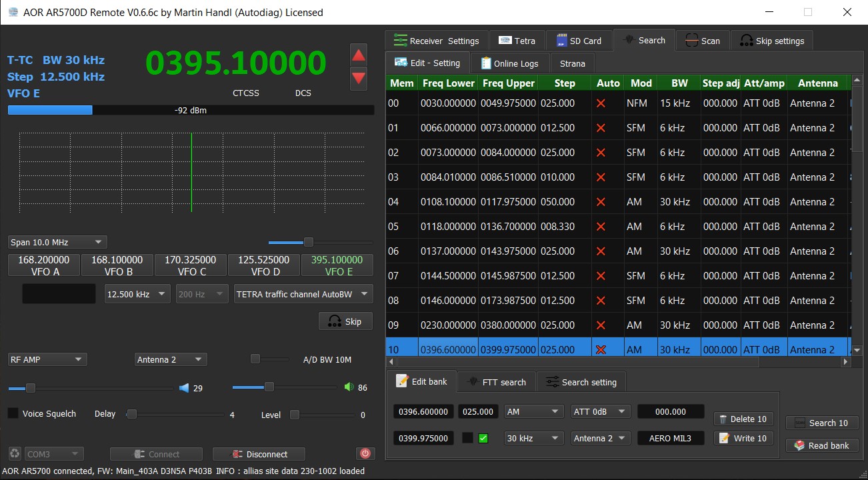The image size is (868, 480).
Task: Enable the Voice Squelch checkbox
Action: pyautogui.click(x=13, y=413)
